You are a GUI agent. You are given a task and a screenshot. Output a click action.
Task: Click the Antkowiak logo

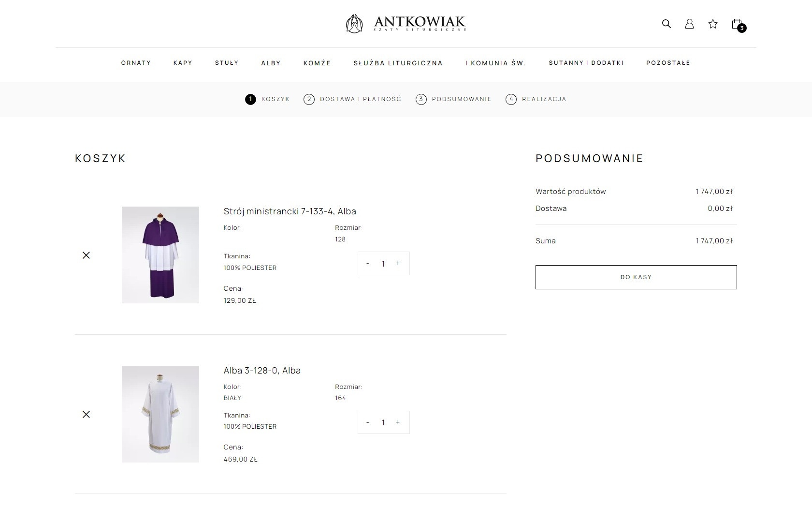[406, 23]
